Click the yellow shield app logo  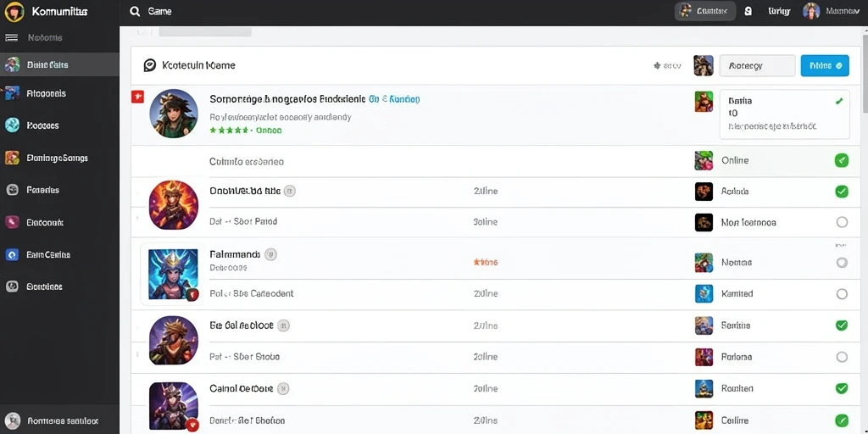click(x=14, y=12)
